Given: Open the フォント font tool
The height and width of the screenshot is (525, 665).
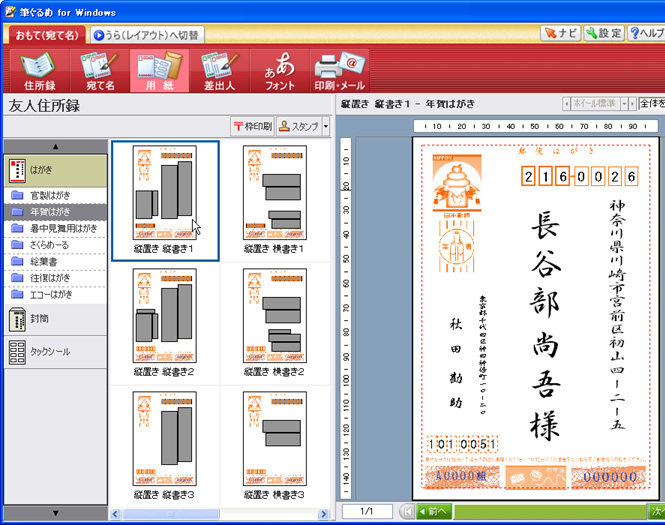Looking at the screenshot, I should (279, 70).
